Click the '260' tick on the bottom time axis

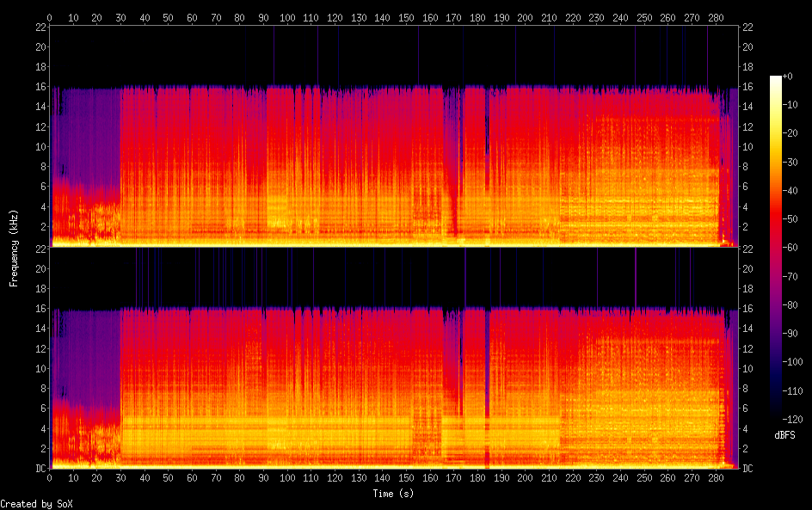point(668,478)
